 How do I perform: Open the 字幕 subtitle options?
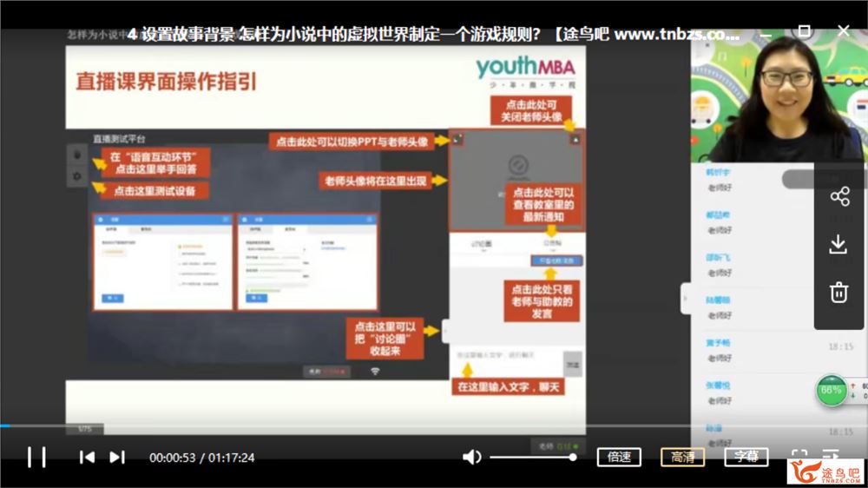[x=746, y=457]
